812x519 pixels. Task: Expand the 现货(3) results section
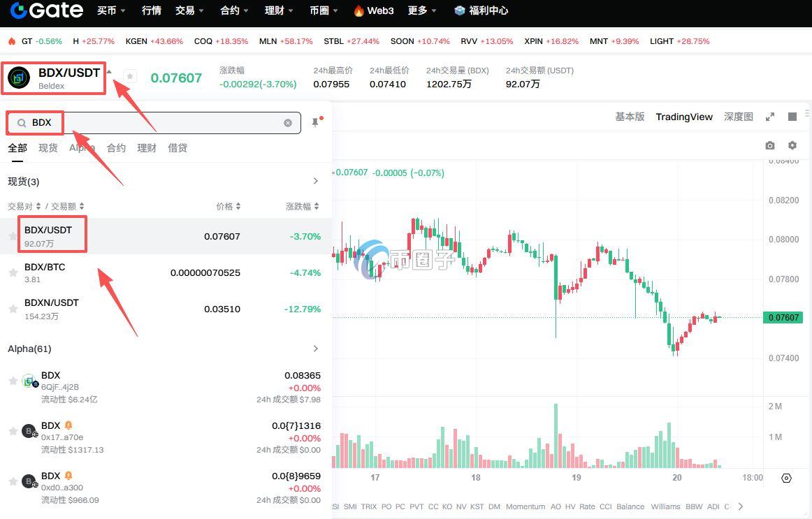(x=315, y=182)
